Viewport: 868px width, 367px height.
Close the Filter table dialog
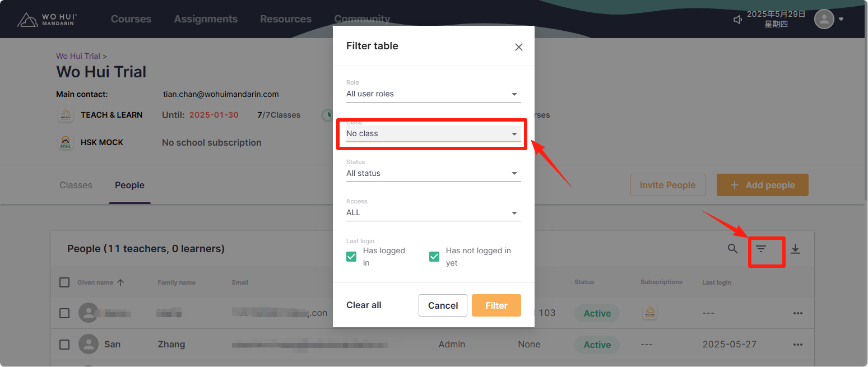[519, 47]
